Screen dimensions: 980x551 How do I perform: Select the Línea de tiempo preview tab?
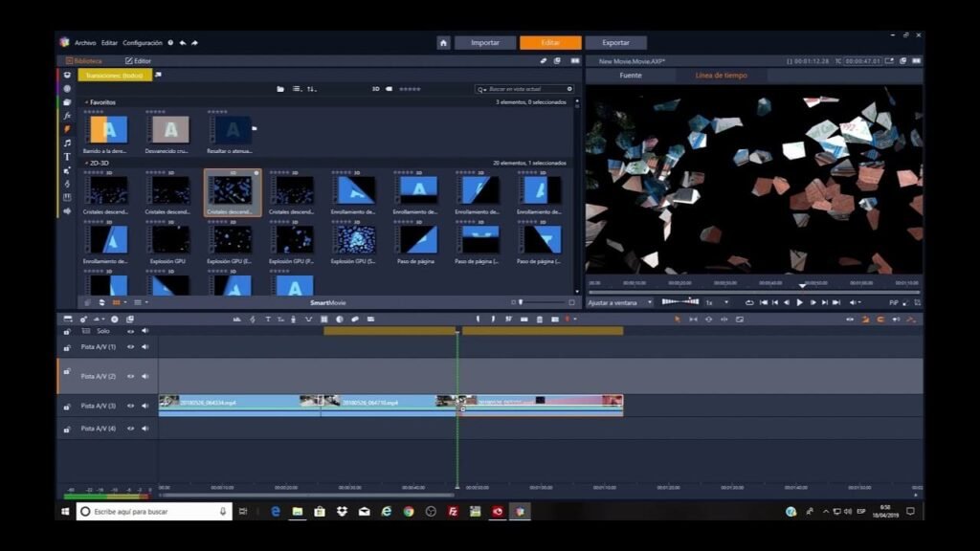point(721,75)
